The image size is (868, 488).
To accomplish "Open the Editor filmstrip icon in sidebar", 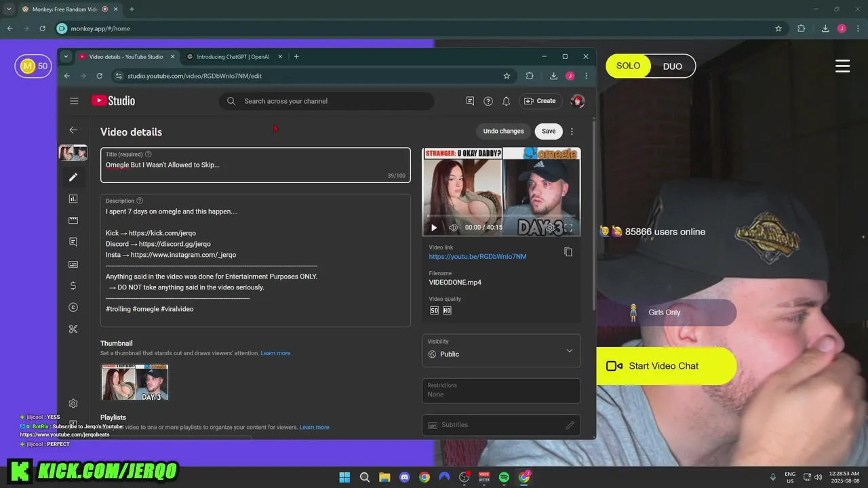I will tap(73, 220).
